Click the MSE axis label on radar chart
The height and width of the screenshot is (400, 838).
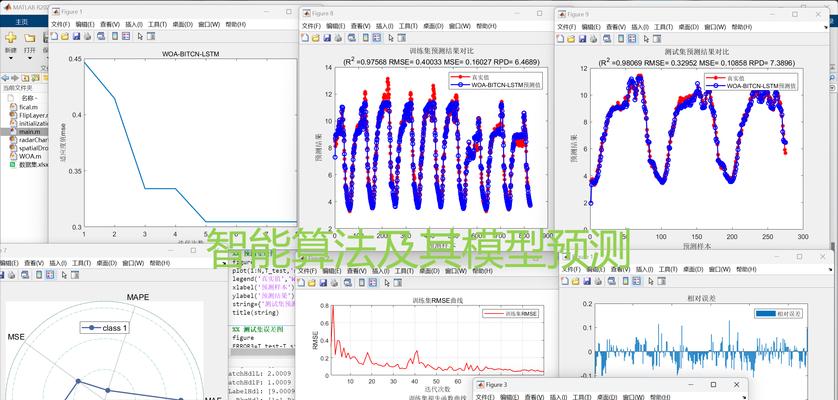pos(14,337)
